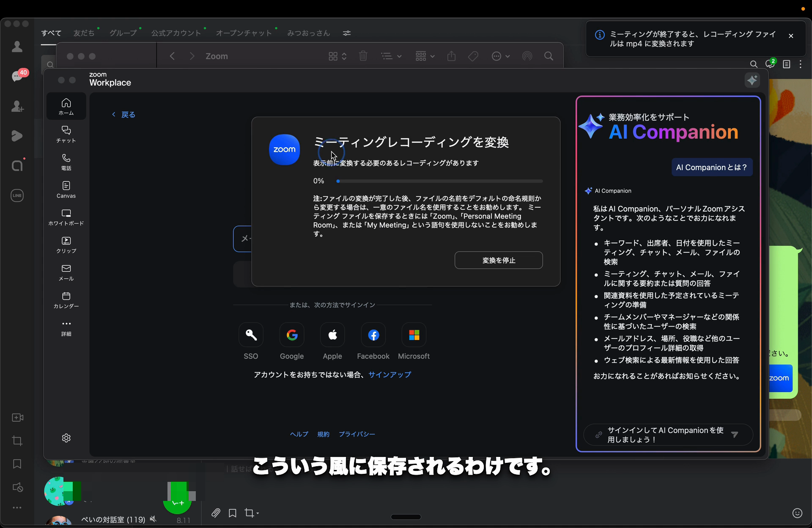Click the LINE bookmark icon in message toolbar
The image size is (812, 528).
(233, 513)
